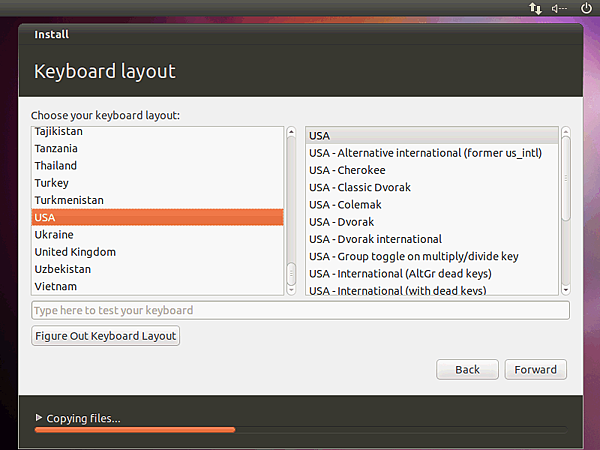
Task: Click variant list scrollbar thumb
Action: click(566, 179)
